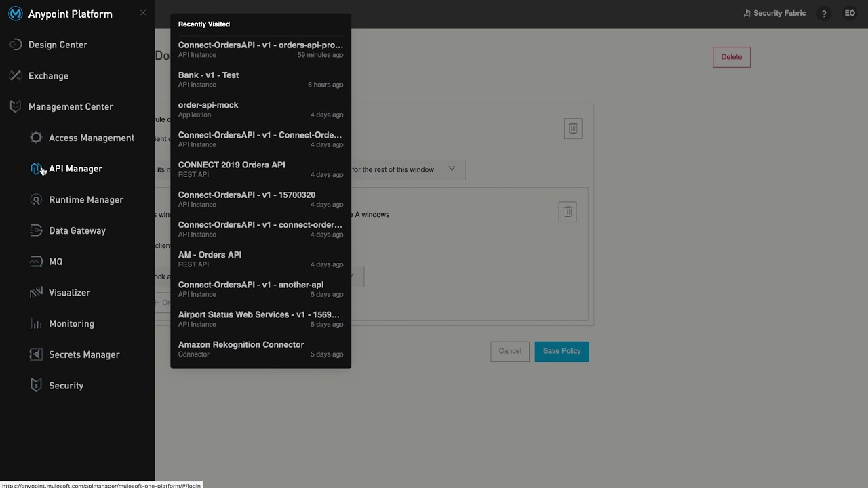This screenshot has width=868, height=488.
Task: Click the Anypoint Platform title text
Action: [71, 14]
